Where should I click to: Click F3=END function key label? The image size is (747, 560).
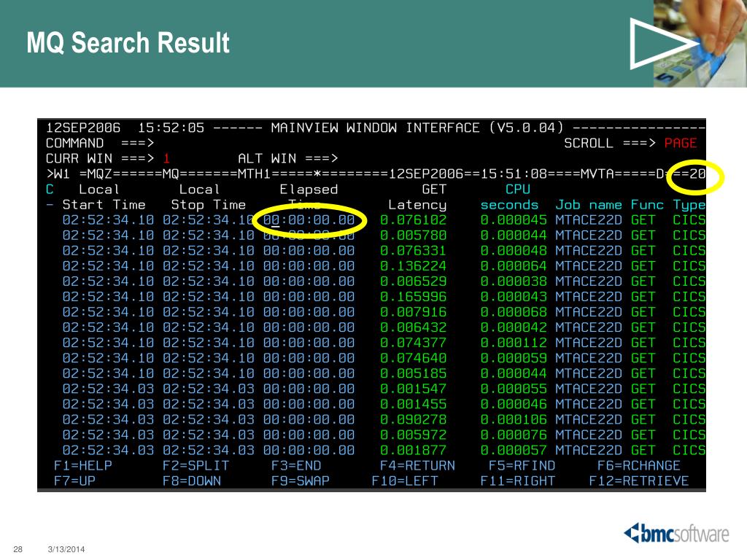(296, 466)
